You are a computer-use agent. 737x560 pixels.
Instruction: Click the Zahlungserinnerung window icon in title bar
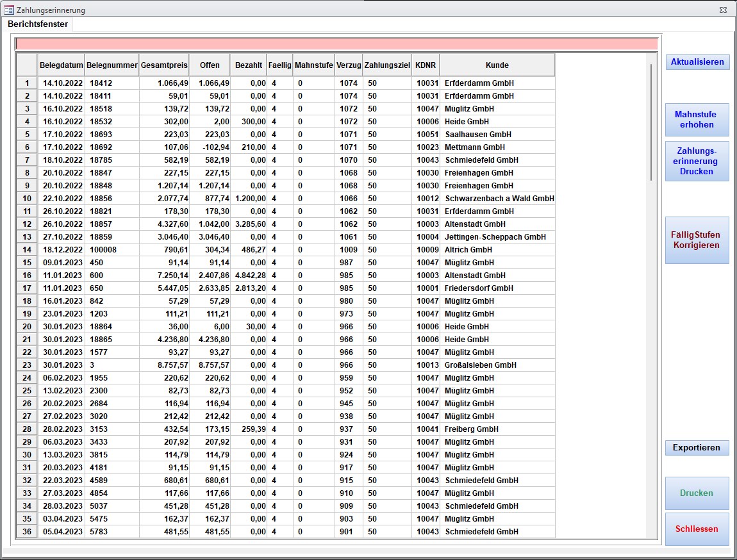pos(9,10)
